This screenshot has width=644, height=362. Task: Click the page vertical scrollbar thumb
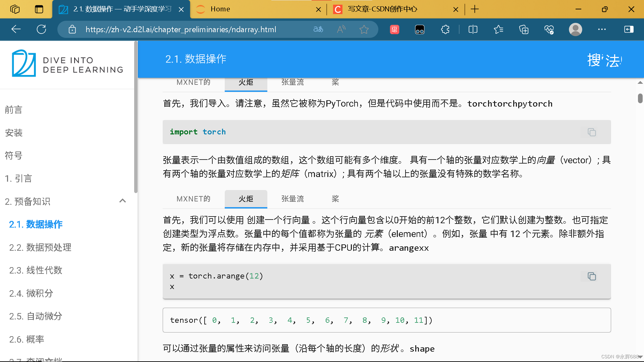(x=640, y=98)
